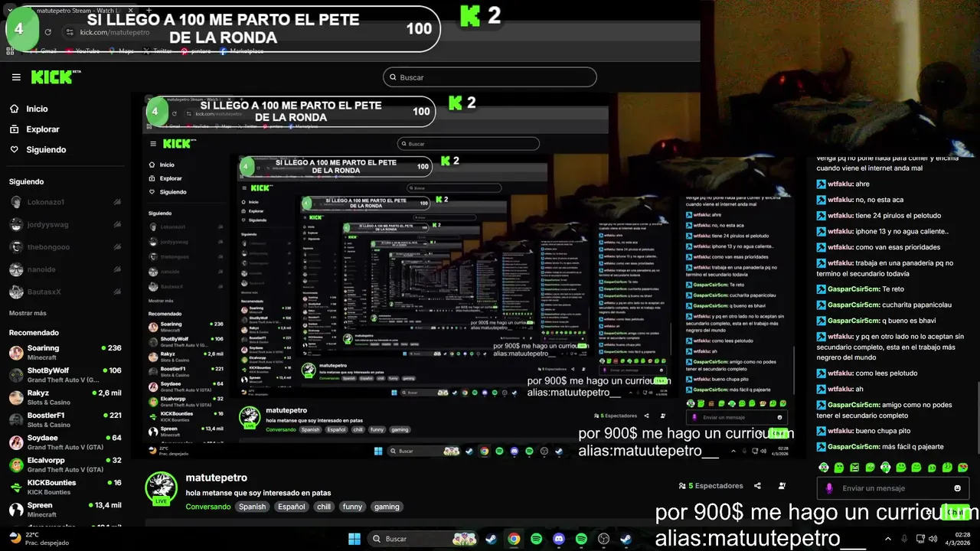Open the Conversando category link
This screenshot has height=551, width=980.
pos(207,507)
